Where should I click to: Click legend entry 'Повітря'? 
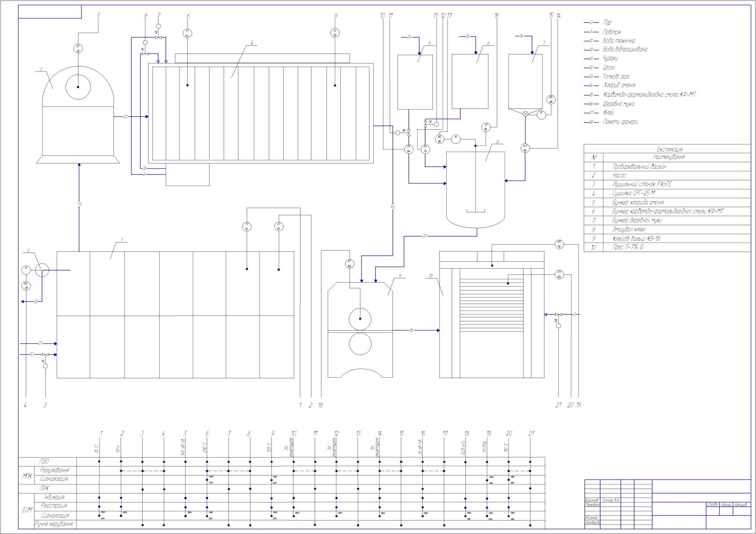612,32
